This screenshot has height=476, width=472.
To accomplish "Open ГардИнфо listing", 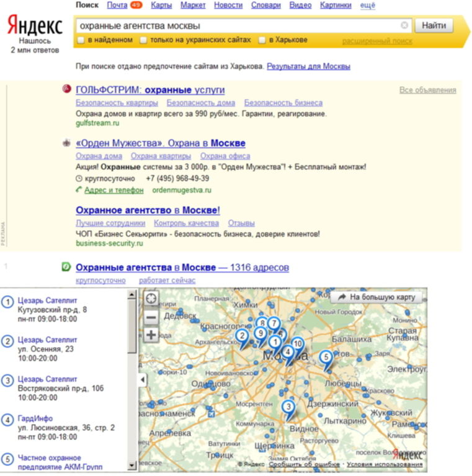I will point(35,418).
